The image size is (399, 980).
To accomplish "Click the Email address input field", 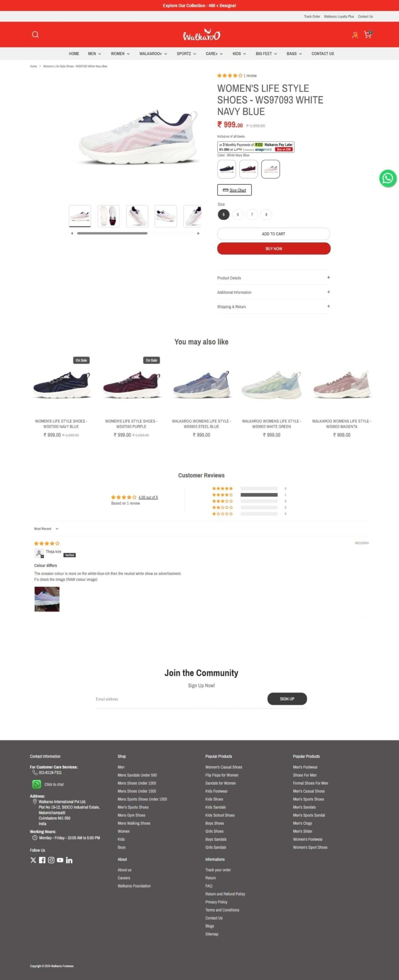I will pyautogui.click(x=179, y=699).
